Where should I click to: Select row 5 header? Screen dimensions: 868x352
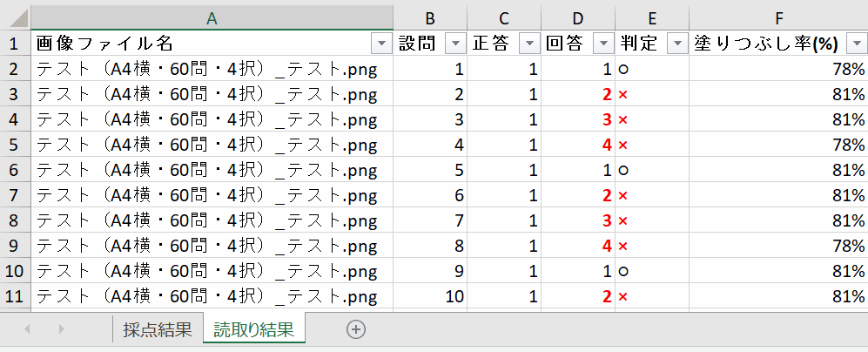pos(14,144)
